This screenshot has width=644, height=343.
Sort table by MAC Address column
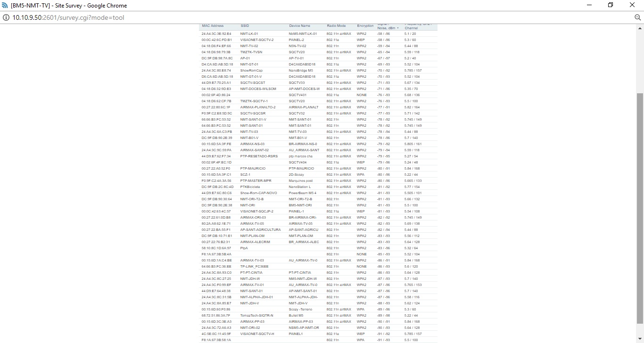[213, 26]
